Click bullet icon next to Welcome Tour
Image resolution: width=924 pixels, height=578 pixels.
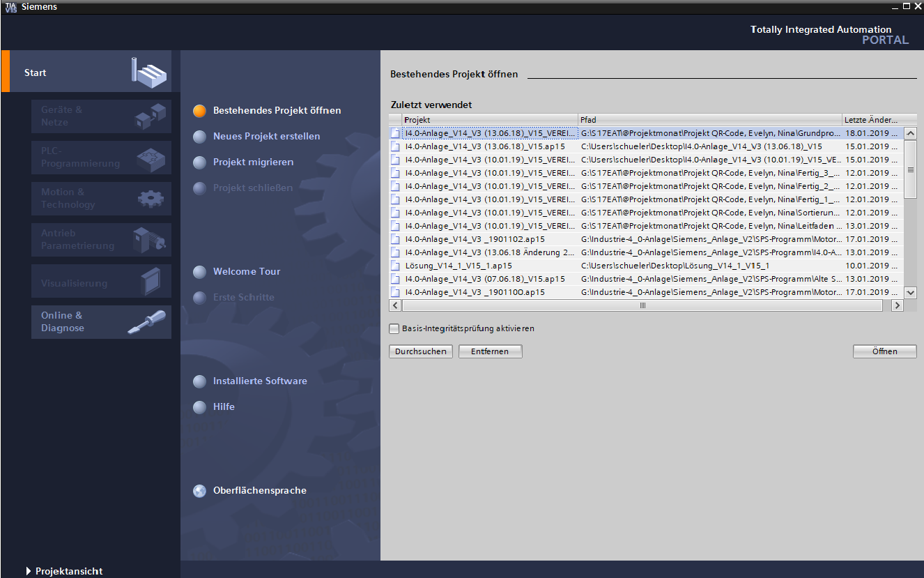(200, 272)
